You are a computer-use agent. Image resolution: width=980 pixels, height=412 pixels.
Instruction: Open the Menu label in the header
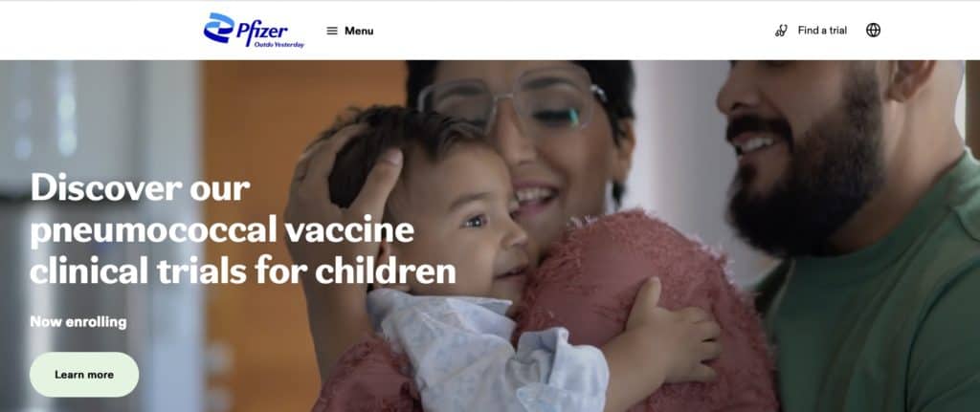359,31
